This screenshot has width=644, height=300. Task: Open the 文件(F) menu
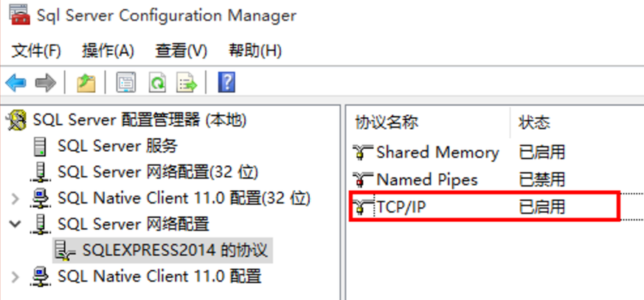tap(36, 52)
